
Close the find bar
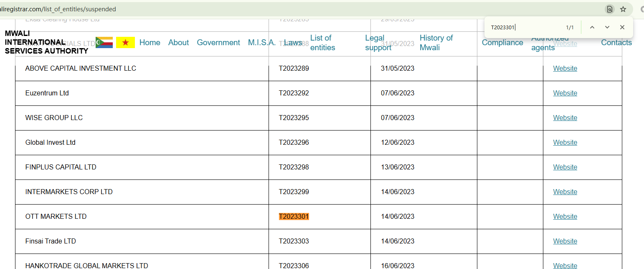pos(622,27)
